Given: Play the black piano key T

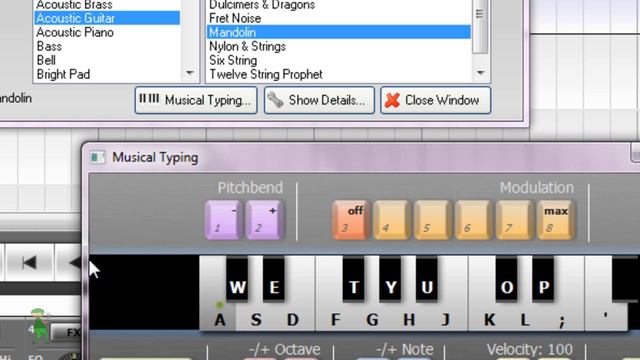Looking at the screenshot, I should pyautogui.click(x=353, y=279).
